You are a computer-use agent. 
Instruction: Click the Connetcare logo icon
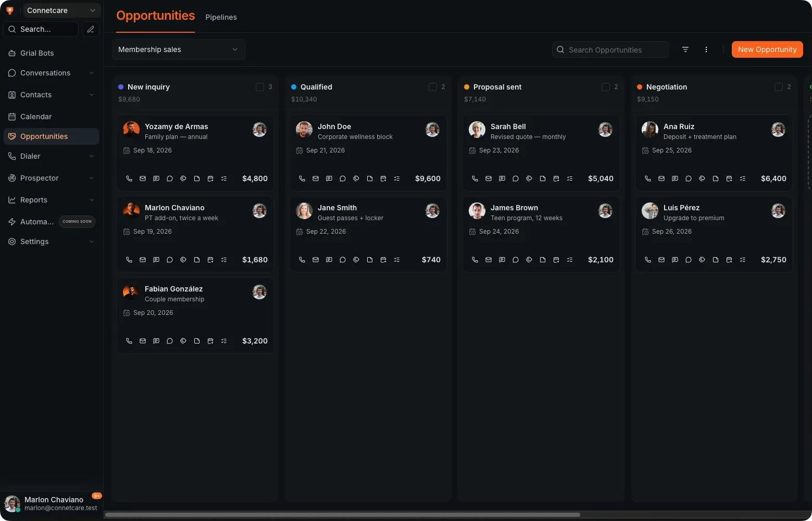(x=9, y=10)
